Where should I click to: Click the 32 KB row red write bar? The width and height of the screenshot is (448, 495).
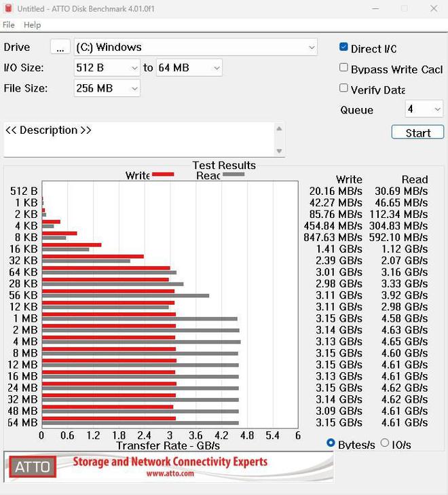(93, 257)
